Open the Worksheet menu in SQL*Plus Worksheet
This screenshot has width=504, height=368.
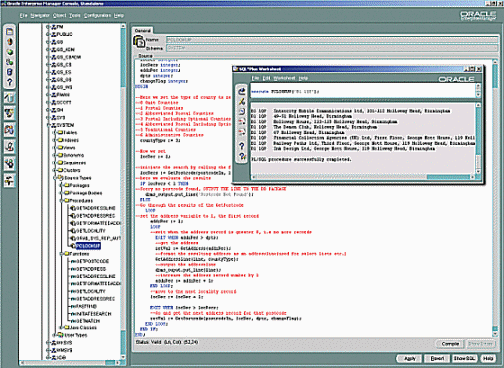[x=284, y=78]
